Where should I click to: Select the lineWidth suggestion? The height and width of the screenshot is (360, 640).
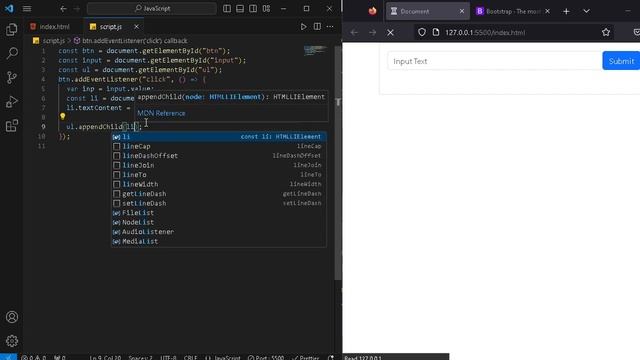click(219, 184)
